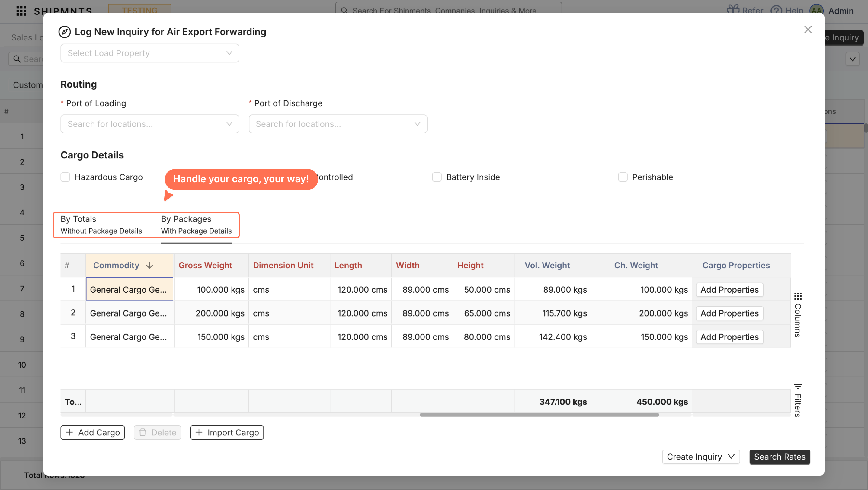Screen dimensions: 868x490
Task: Click the horizontal scrollbar under cargo table
Action: (x=539, y=415)
